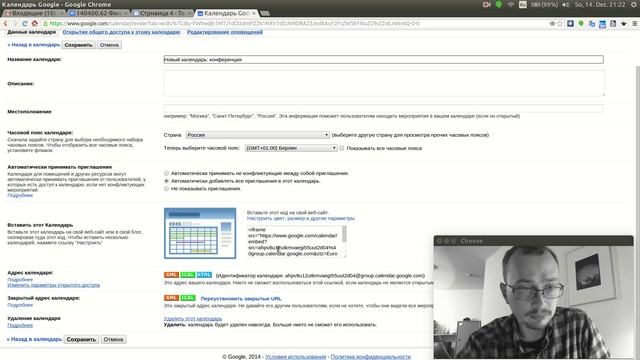
Task: Open the 'Редактирование оповещений' tab
Action: coord(225,32)
